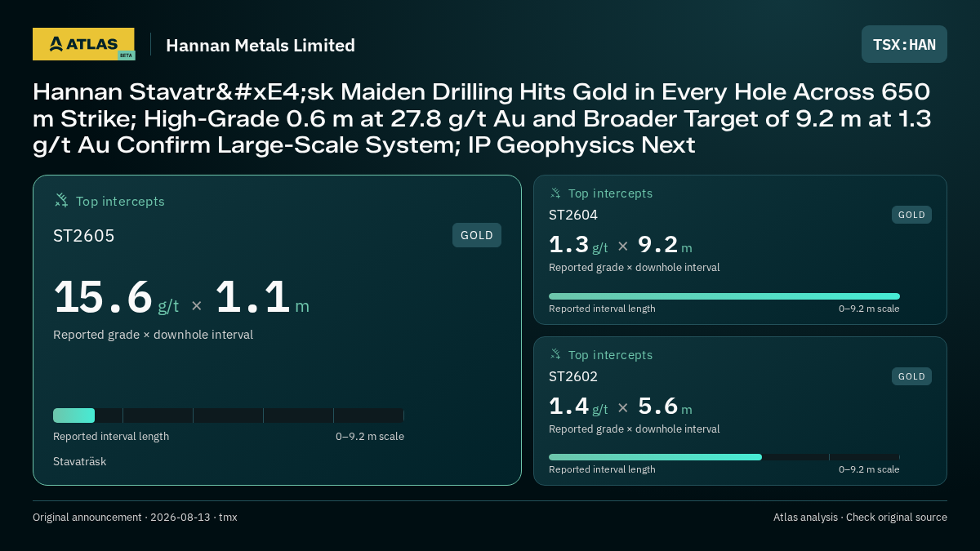Click the Top intercepts label on the ST2605 card
Image resolution: width=980 pixels, height=551 pixels.
click(120, 202)
